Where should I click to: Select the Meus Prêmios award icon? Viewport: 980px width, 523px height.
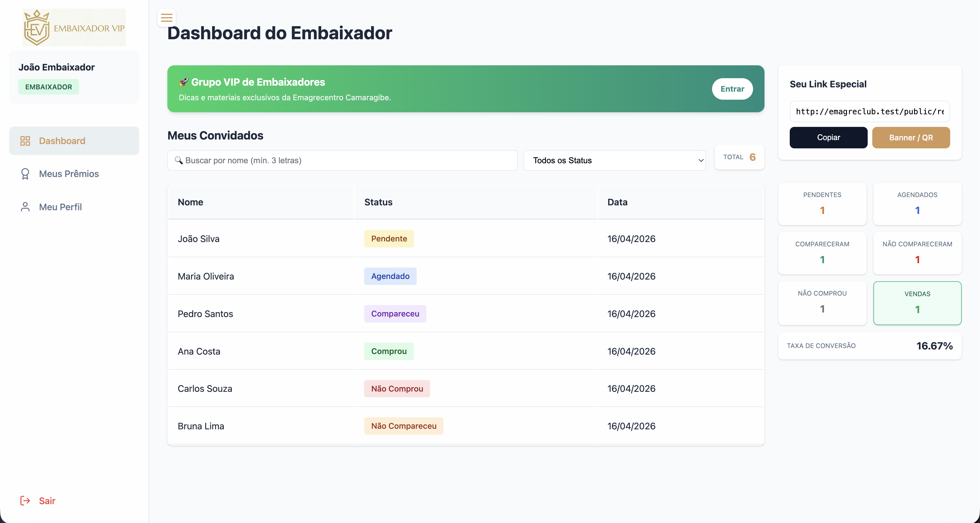point(25,174)
